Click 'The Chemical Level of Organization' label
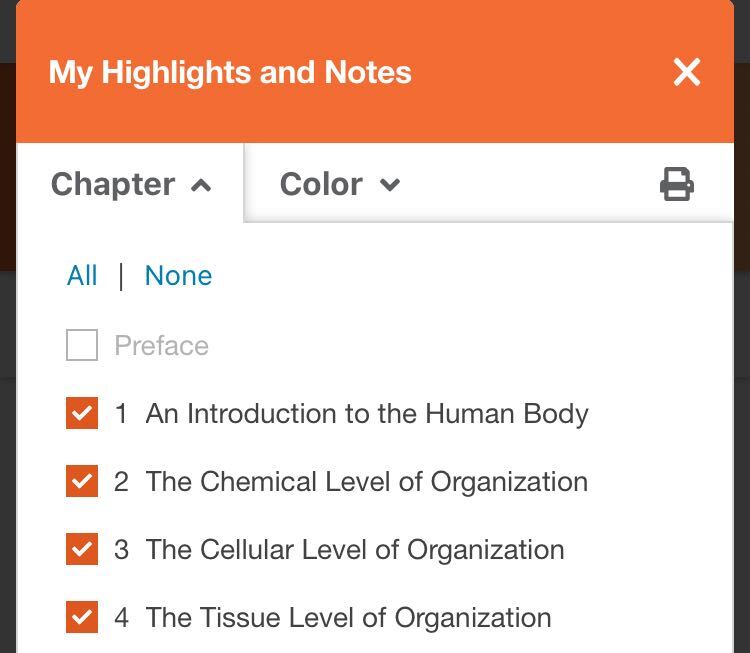Viewport: 750px width, 653px height. point(366,482)
